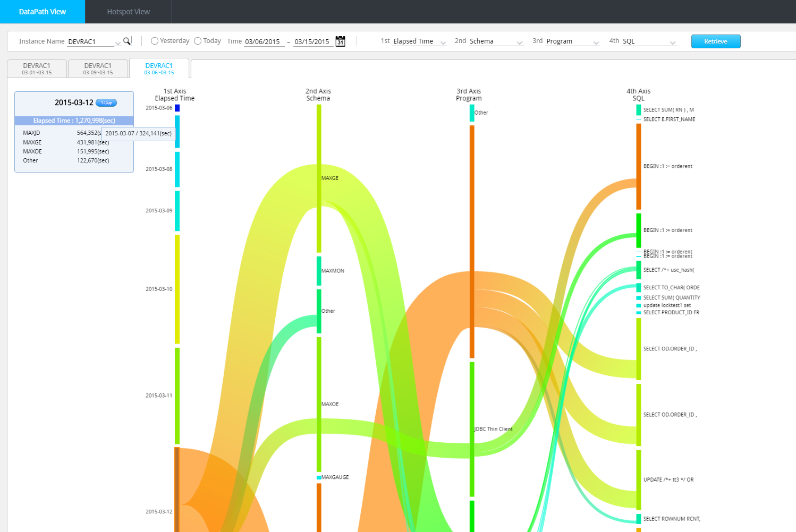Click the Retrieve button
The width and height of the screenshot is (796, 532).
(716, 41)
